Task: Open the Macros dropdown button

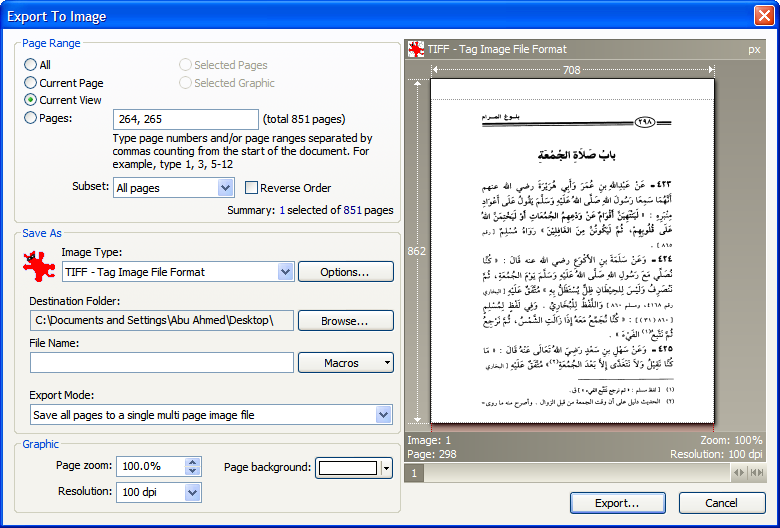Action: click(x=345, y=363)
